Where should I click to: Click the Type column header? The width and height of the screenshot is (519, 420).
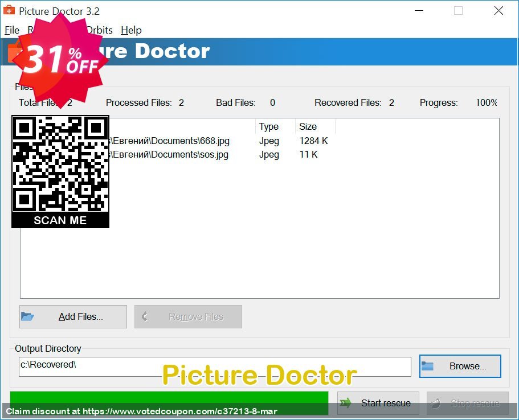click(275, 127)
